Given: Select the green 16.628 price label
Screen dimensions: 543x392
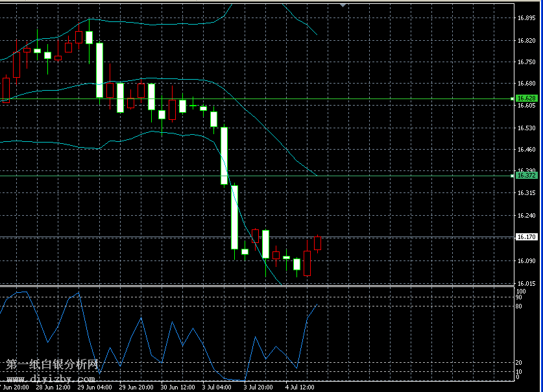Looking at the screenshot, I should [526, 98].
